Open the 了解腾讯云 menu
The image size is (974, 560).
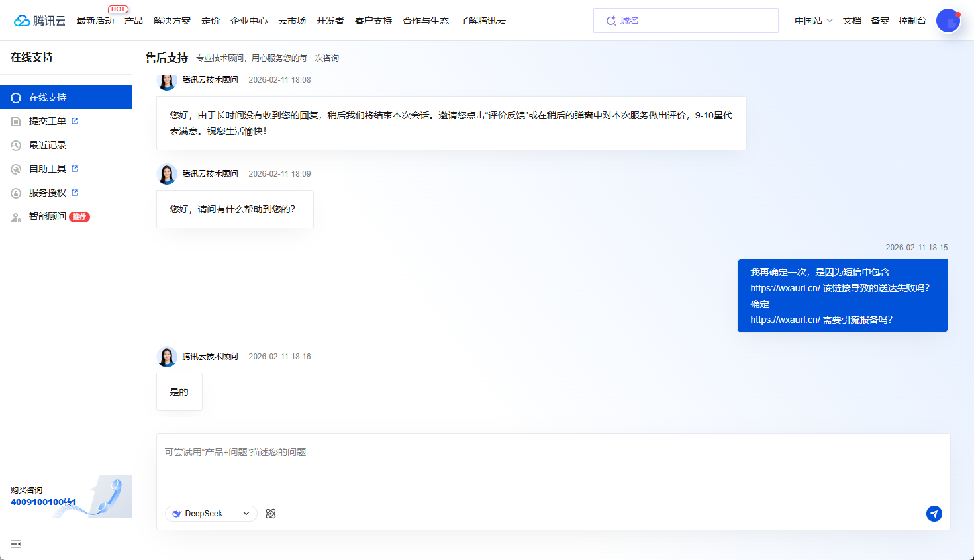point(483,21)
